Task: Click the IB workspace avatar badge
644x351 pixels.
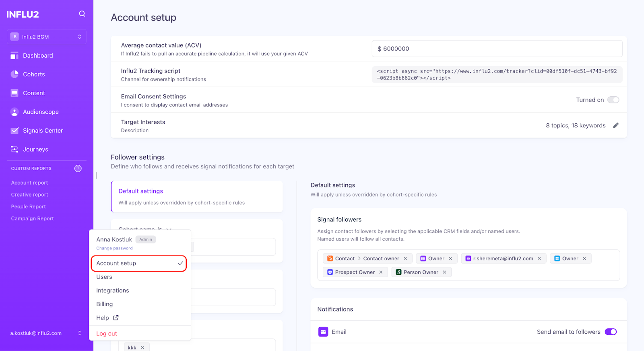Action: pyautogui.click(x=14, y=37)
